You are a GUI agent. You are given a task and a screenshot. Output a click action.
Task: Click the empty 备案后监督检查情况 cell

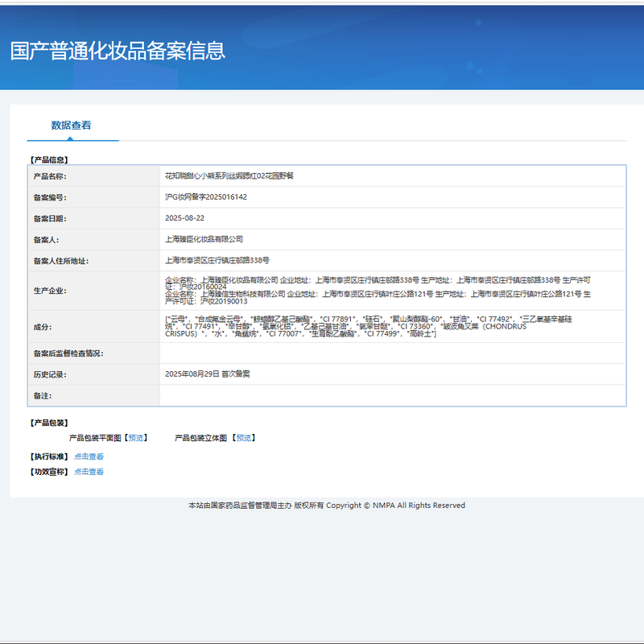coord(392,353)
